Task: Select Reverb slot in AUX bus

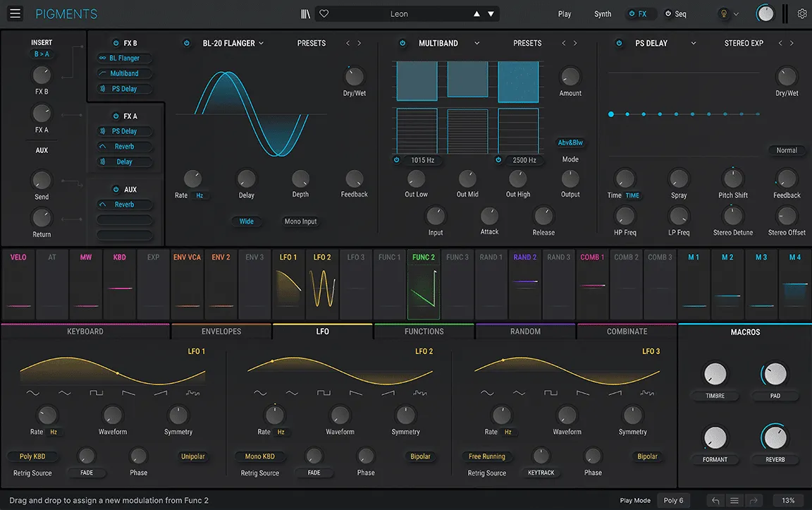Action: pos(124,204)
